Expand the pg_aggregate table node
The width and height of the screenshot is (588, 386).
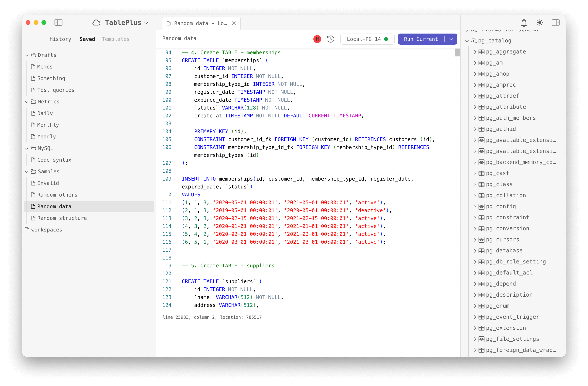tap(475, 52)
